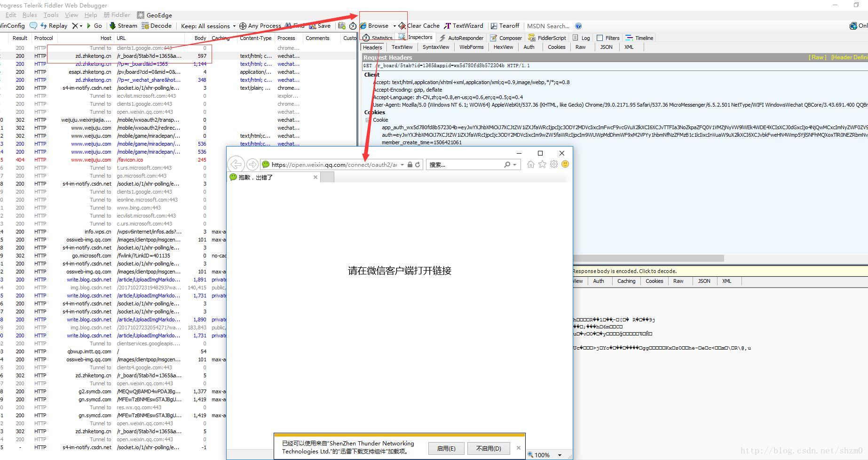Click the blue help icon
This screenshot has width=868, height=460.
578,26
